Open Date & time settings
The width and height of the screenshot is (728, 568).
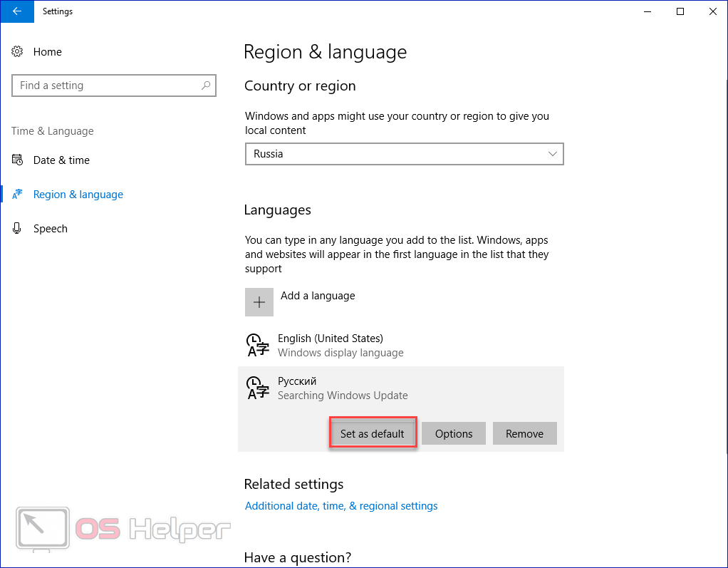[61, 160]
